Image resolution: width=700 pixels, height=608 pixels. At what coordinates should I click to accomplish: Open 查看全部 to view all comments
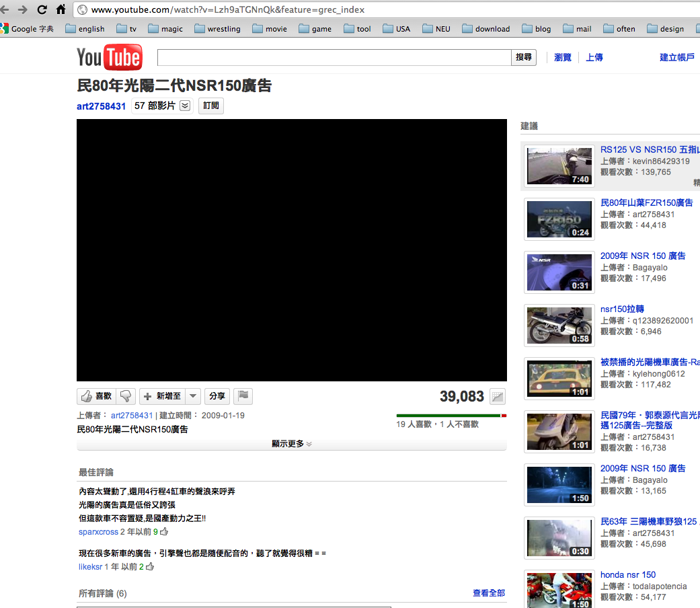pos(488,593)
